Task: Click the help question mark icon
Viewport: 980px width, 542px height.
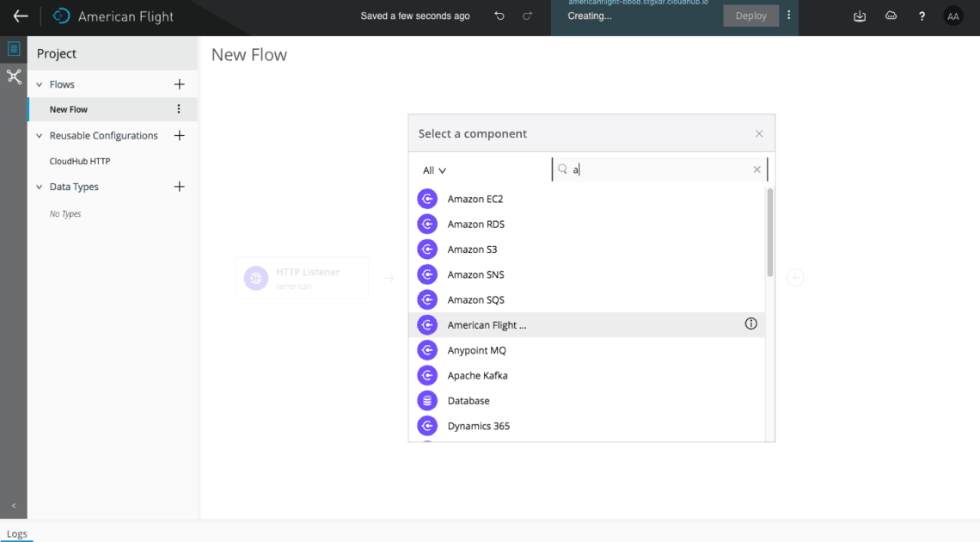Action: 922,15
